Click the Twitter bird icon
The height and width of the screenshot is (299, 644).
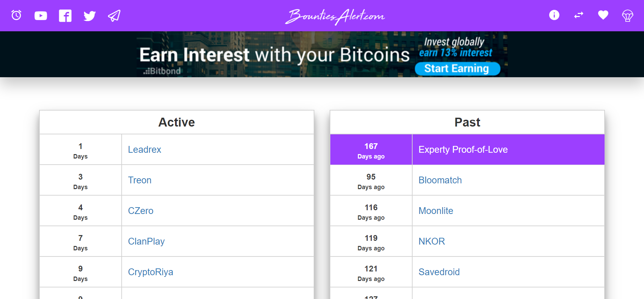pos(90,16)
